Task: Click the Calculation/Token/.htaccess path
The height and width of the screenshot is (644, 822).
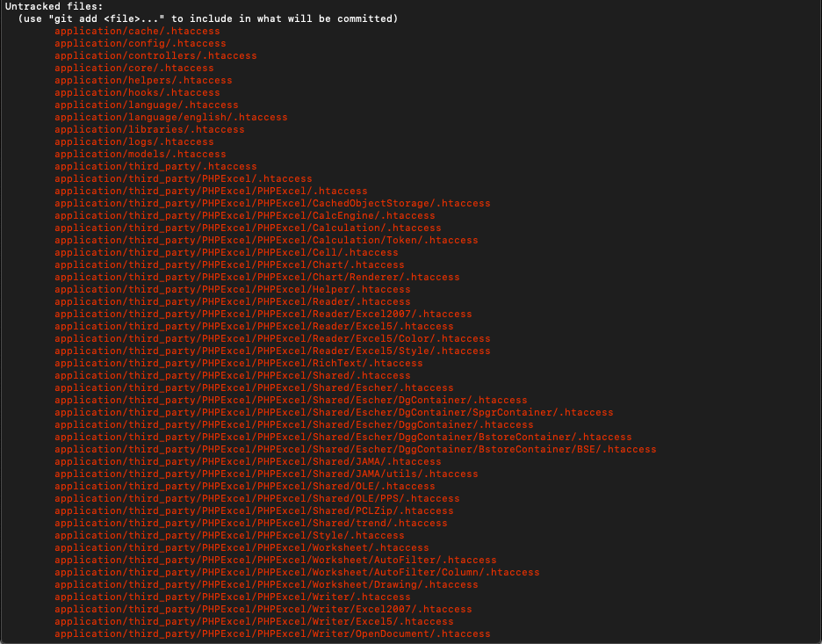Action: [x=266, y=240]
